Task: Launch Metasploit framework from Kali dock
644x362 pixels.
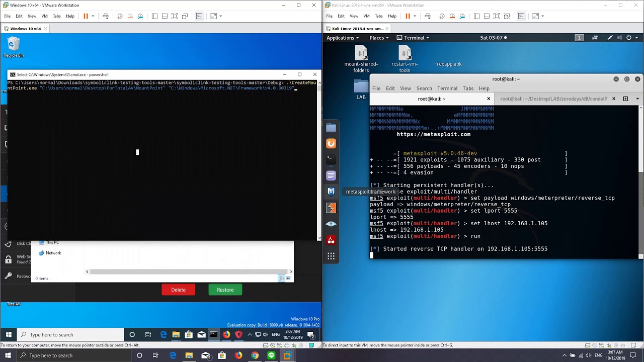Action: click(x=331, y=192)
